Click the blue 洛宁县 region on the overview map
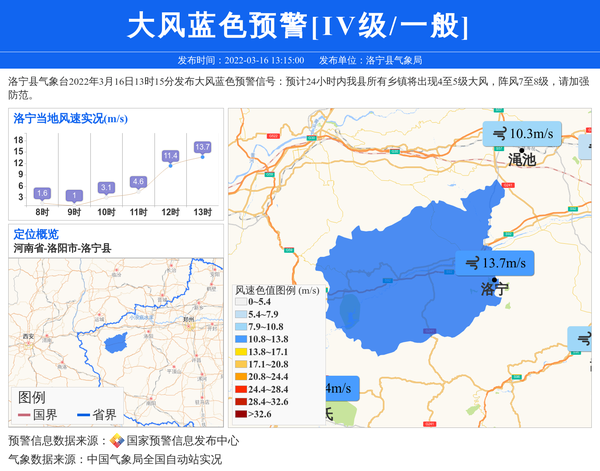 click(x=117, y=343)
